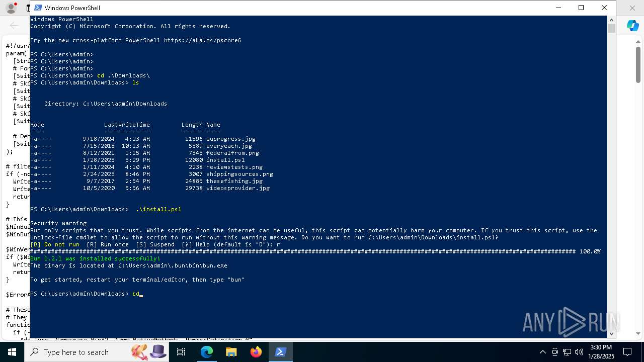Open the taskbar clock and date

point(601,352)
